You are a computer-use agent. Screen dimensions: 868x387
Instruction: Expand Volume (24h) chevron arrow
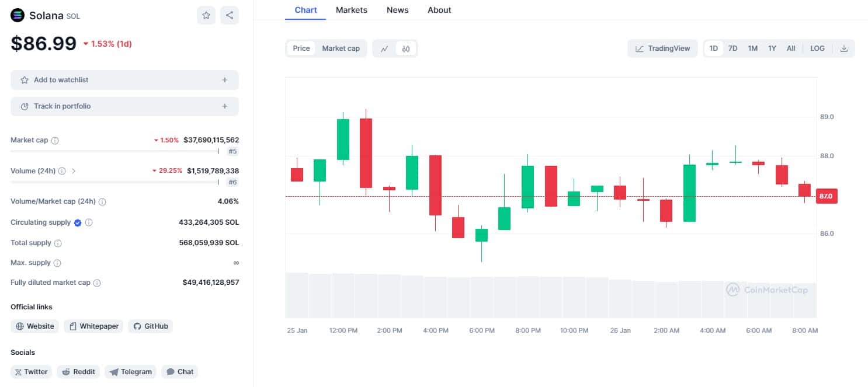point(74,171)
